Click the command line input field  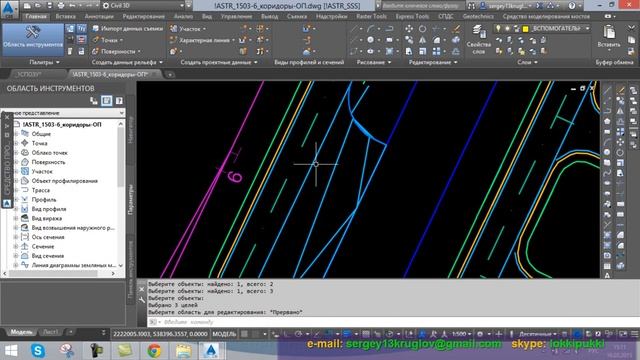pyautogui.click(x=392, y=322)
